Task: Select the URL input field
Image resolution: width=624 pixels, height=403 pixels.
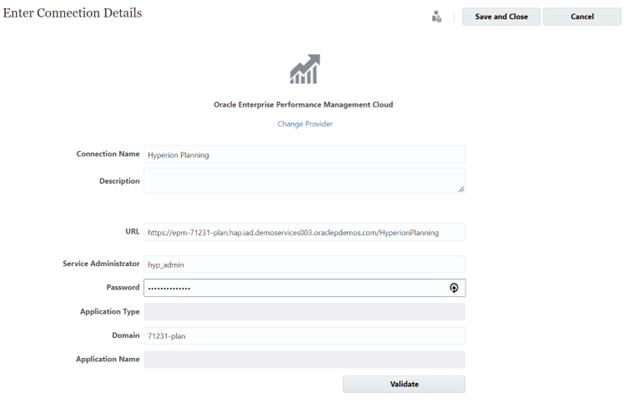Action: tap(304, 232)
